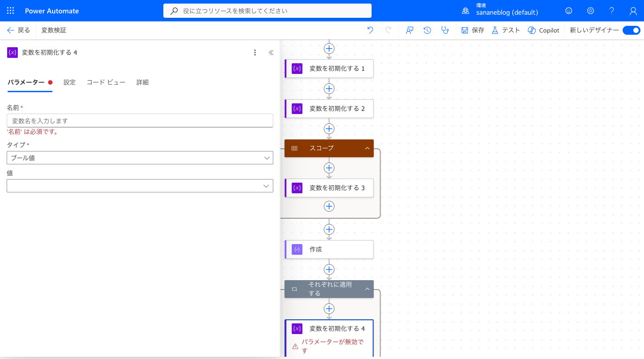Open the タイプ dropdown showing ブール値
Screen dimensions: 644x359
(140, 158)
